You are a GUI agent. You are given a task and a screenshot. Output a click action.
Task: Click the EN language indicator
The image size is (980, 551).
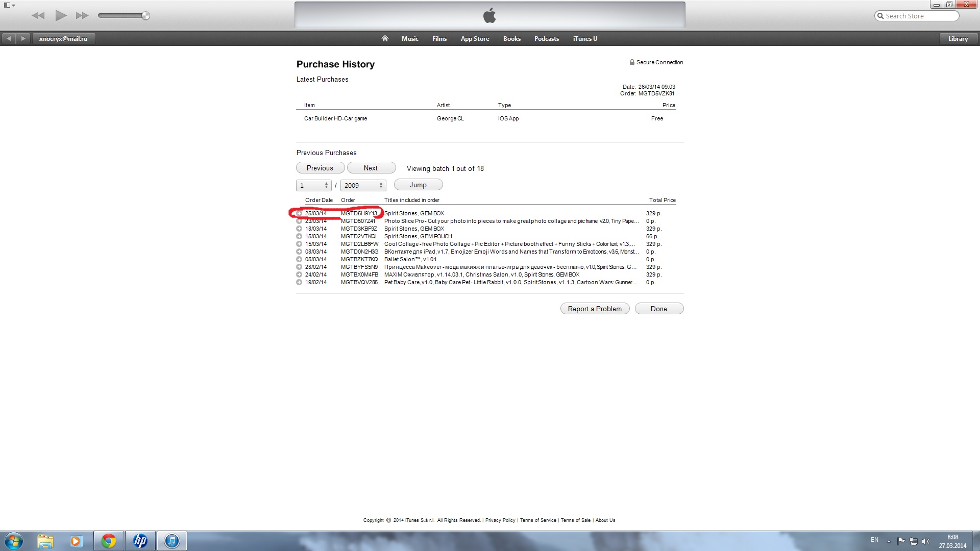point(874,540)
